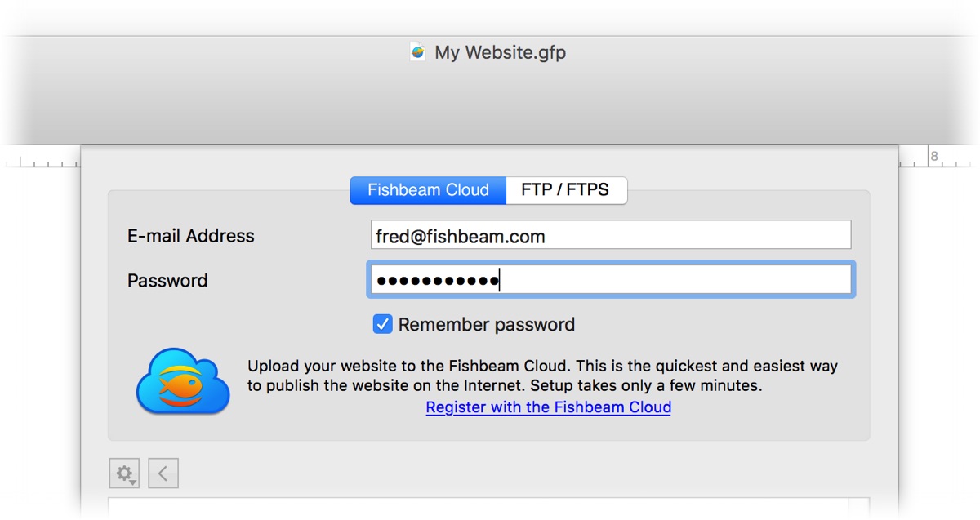Screen dimensions: 980x520
Task: Switch to the FTP / FTPS tab
Action: (x=566, y=190)
